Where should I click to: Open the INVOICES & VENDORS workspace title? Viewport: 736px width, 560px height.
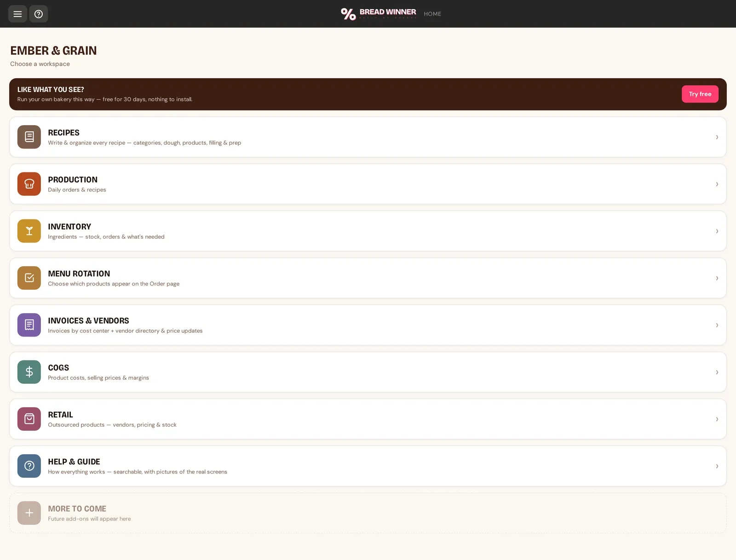tap(88, 320)
